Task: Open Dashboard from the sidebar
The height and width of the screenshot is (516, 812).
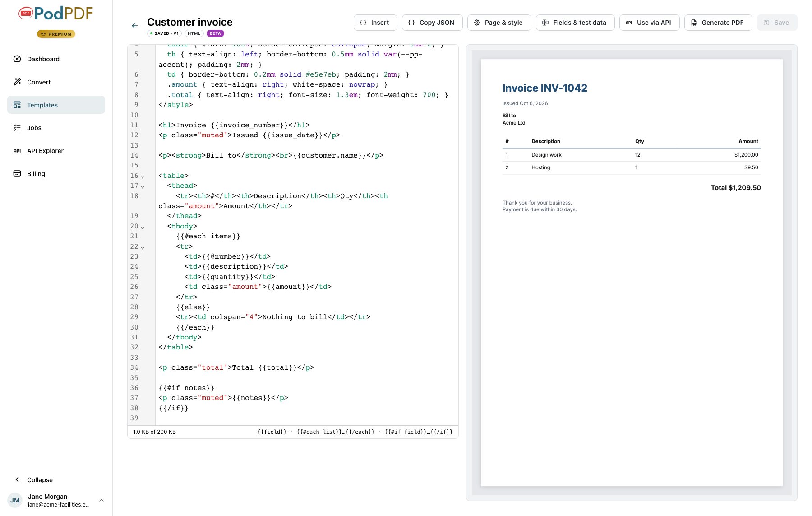Action: coord(56,59)
